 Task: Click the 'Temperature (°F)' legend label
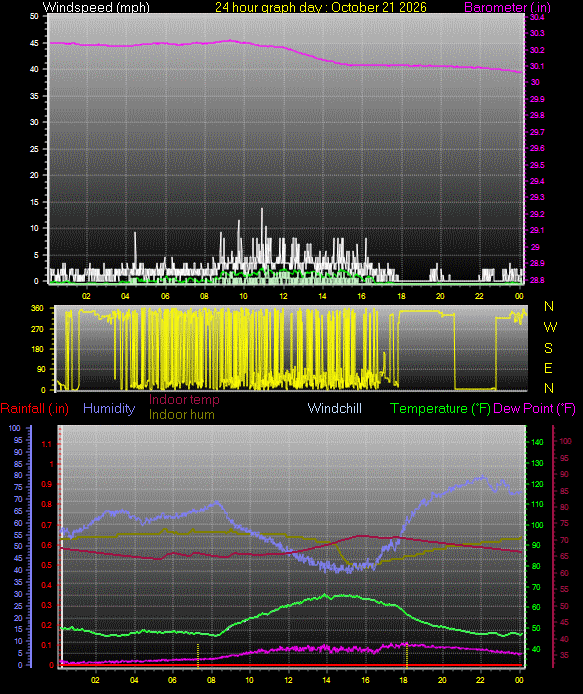[x=440, y=409]
